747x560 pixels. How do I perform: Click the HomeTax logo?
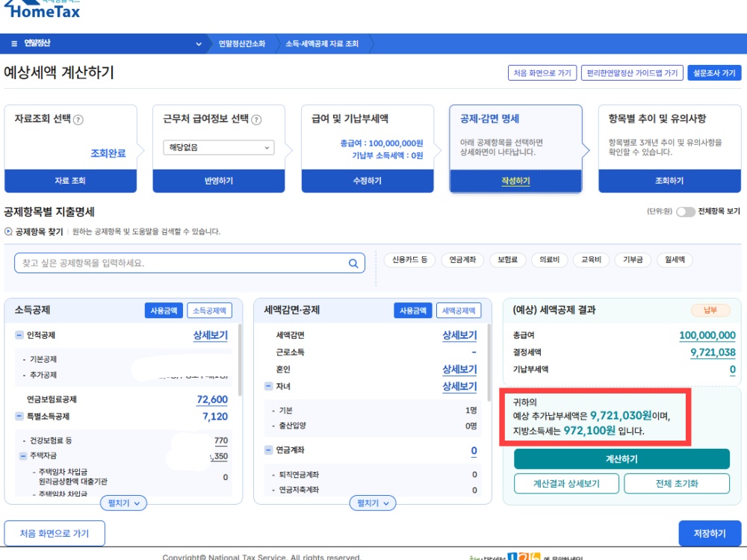click(x=42, y=9)
